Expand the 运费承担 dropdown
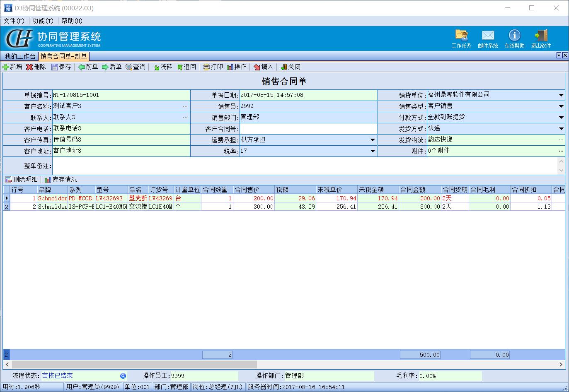 coord(373,140)
